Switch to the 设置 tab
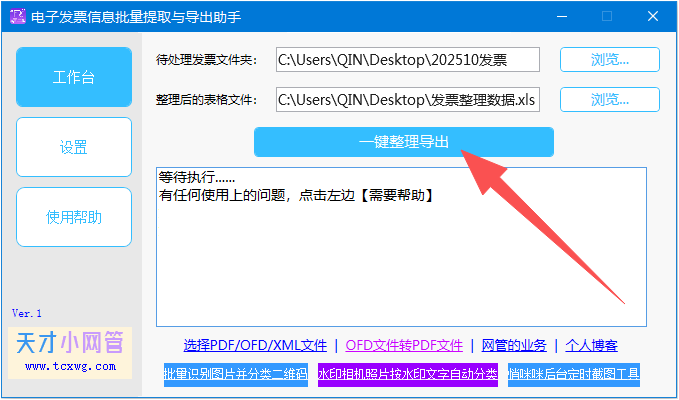Image resolution: width=679 pixels, height=400 pixels. (x=74, y=147)
